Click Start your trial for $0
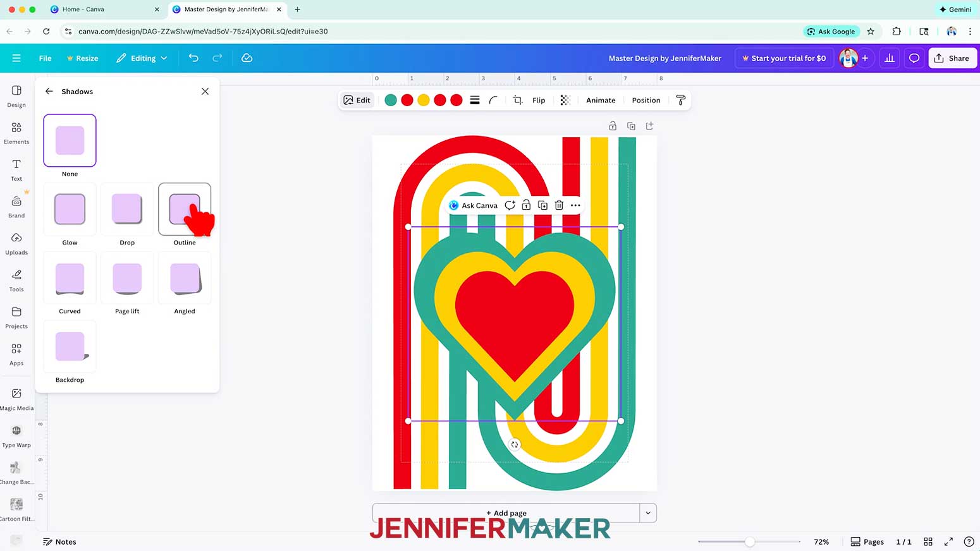980x551 pixels. click(x=784, y=58)
